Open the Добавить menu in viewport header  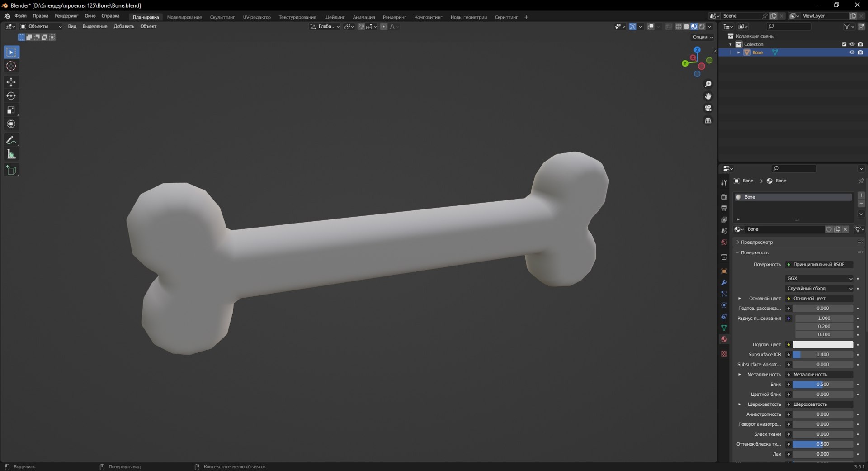(124, 27)
